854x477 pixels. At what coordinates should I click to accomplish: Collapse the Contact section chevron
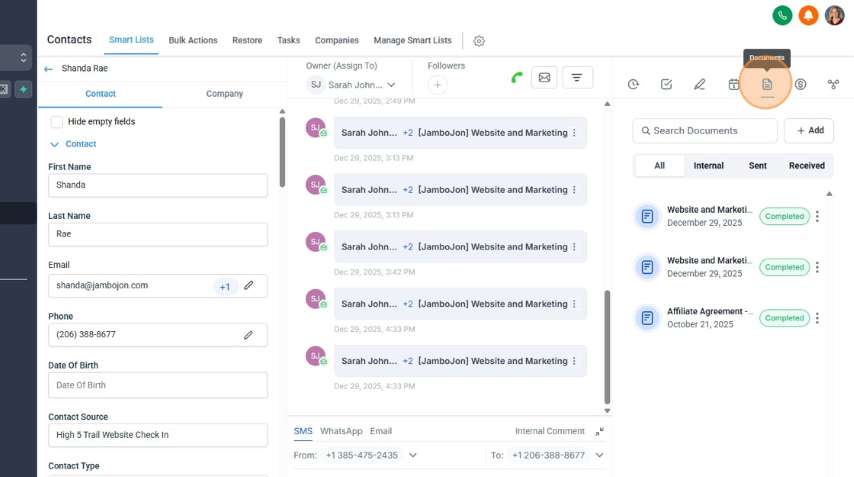pos(55,144)
